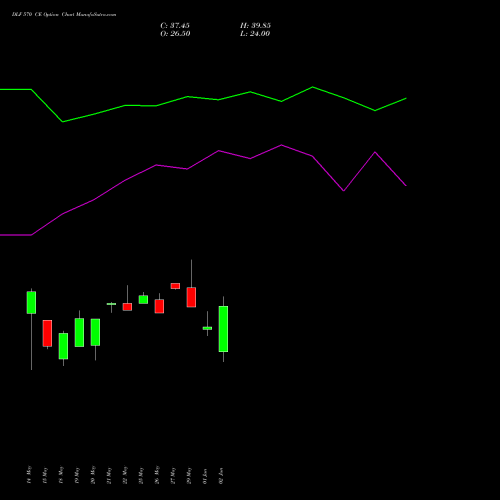Click the green candlestick for 19 May
500x500 pixels.
pyautogui.click(x=79, y=332)
